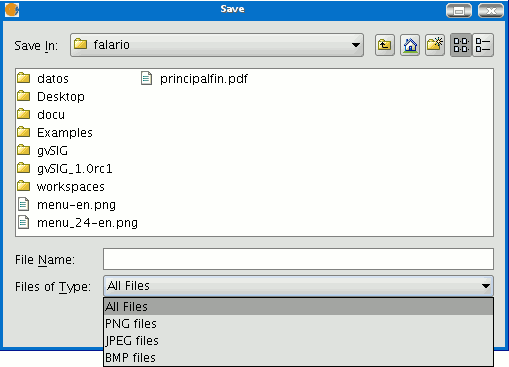Image resolution: width=509 pixels, height=367 pixels.
Task: Select the principalfin.pdf file
Action: (x=194, y=79)
